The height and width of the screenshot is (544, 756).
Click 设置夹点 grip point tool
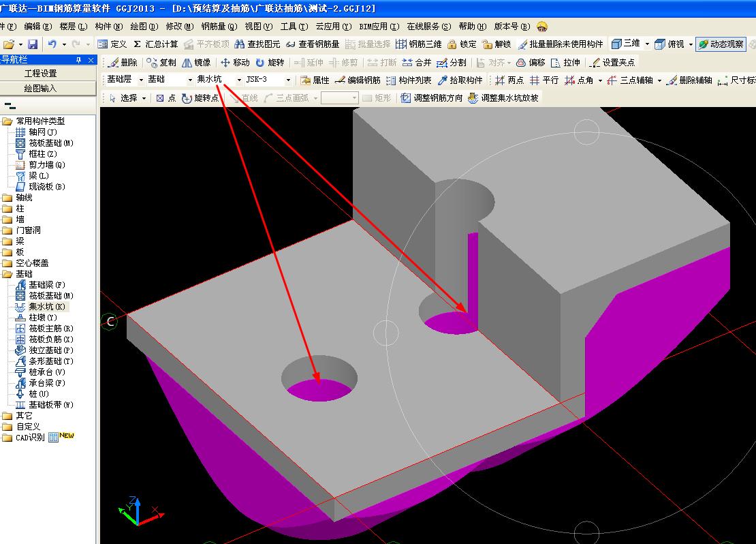[x=612, y=63]
